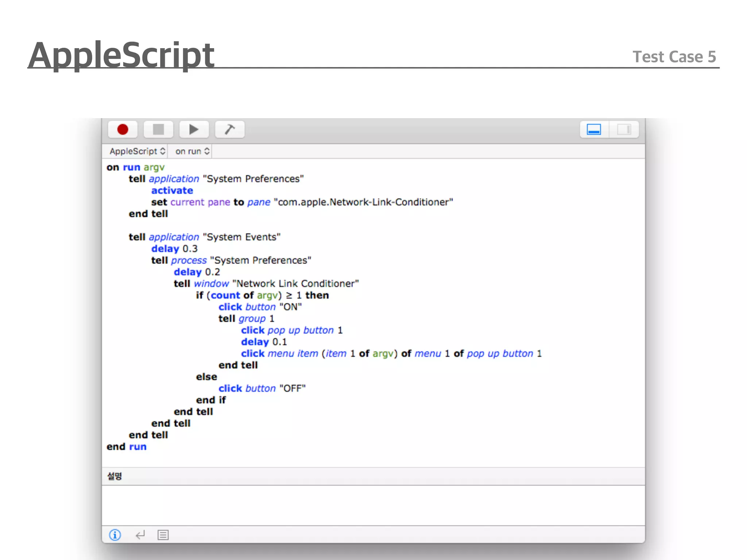Viewport: 747px width, 560px height.
Task: Run the script with Play button
Action: [194, 129]
